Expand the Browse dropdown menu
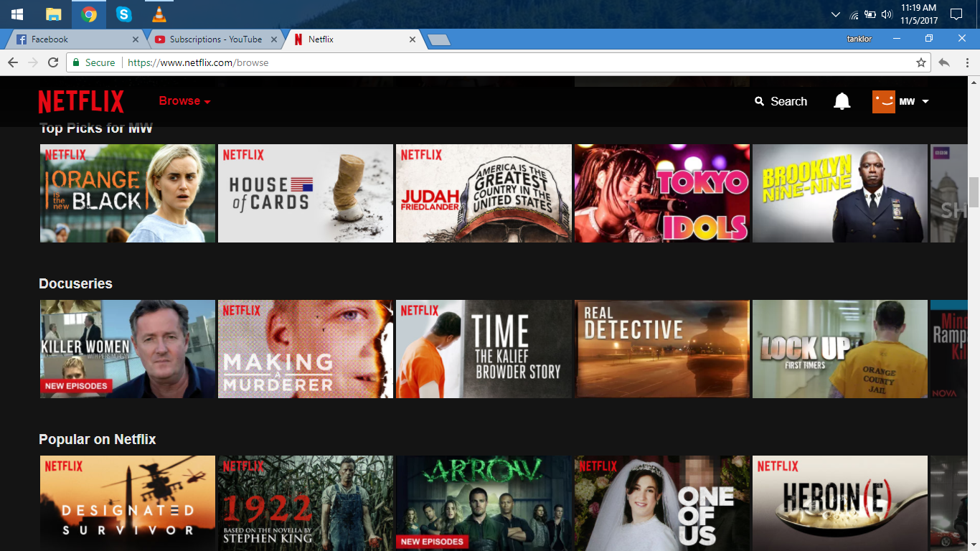 tap(184, 101)
